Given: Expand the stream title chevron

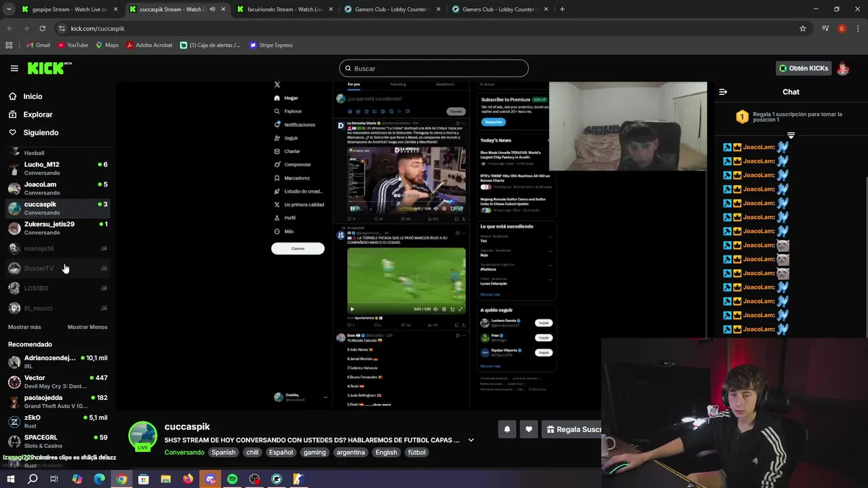Looking at the screenshot, I should click(x=471, y=440).
